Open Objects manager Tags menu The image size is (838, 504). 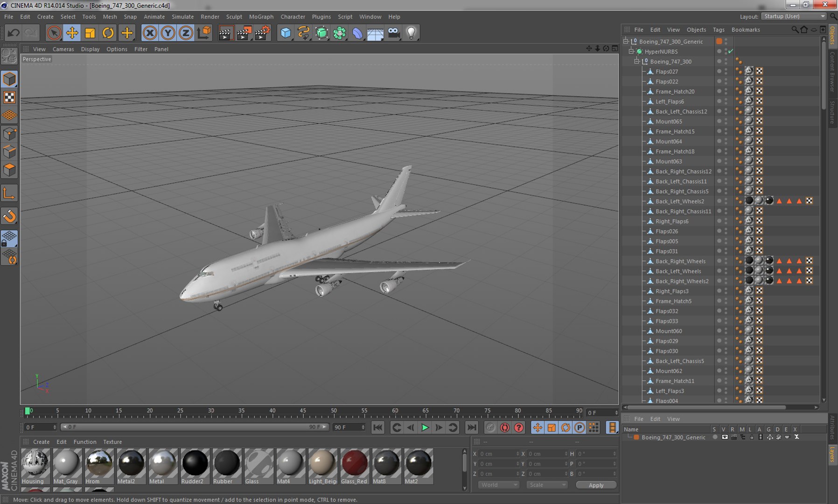click(719, 29)
